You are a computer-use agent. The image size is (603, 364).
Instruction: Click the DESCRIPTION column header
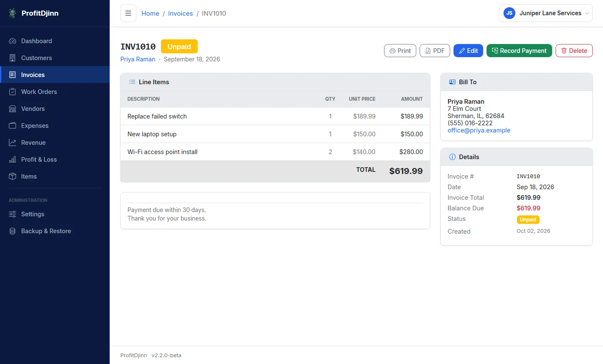[144, 99]
